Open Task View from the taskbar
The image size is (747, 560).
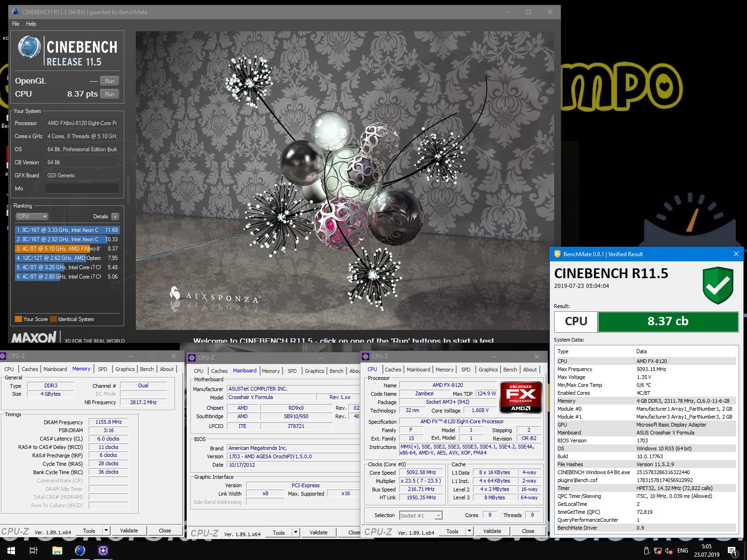[x=34, y=551]
